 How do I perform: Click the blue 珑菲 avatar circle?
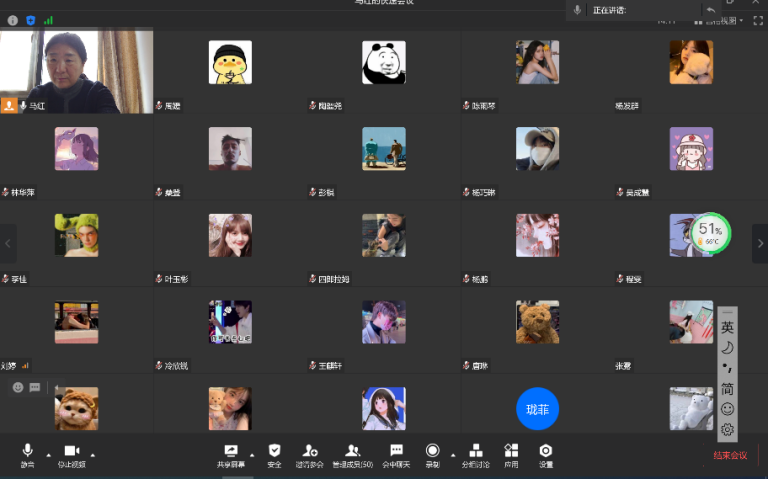(x=537, y=409)
